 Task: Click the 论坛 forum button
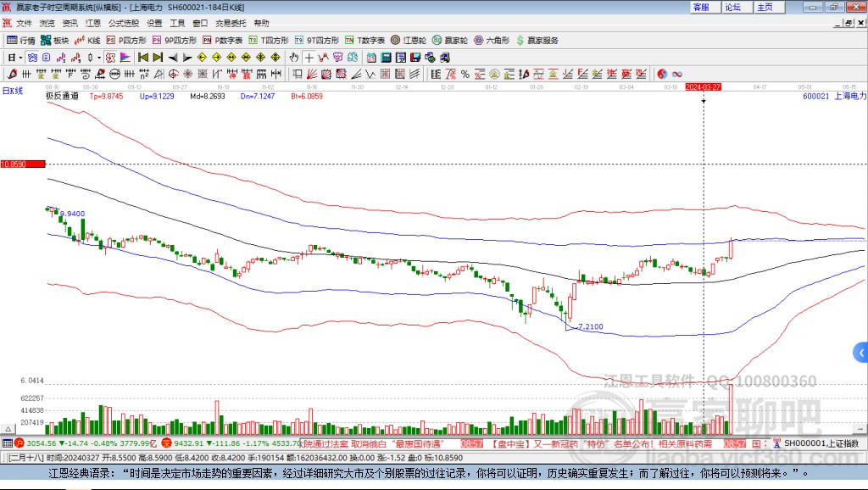point(732,7)
